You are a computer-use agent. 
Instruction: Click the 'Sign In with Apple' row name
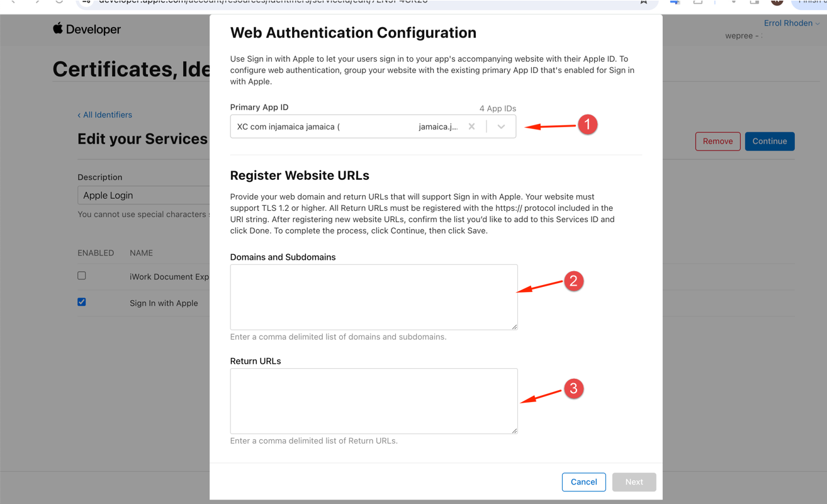(x=164, y=303)
